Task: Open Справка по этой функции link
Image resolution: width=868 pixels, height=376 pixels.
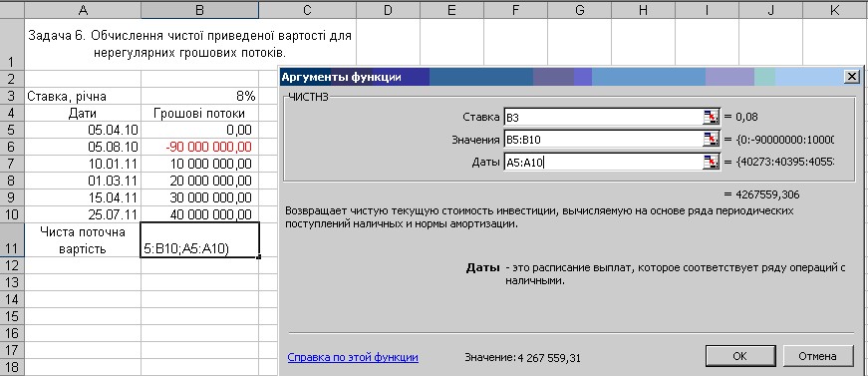Action: click(x=353, y=357)
